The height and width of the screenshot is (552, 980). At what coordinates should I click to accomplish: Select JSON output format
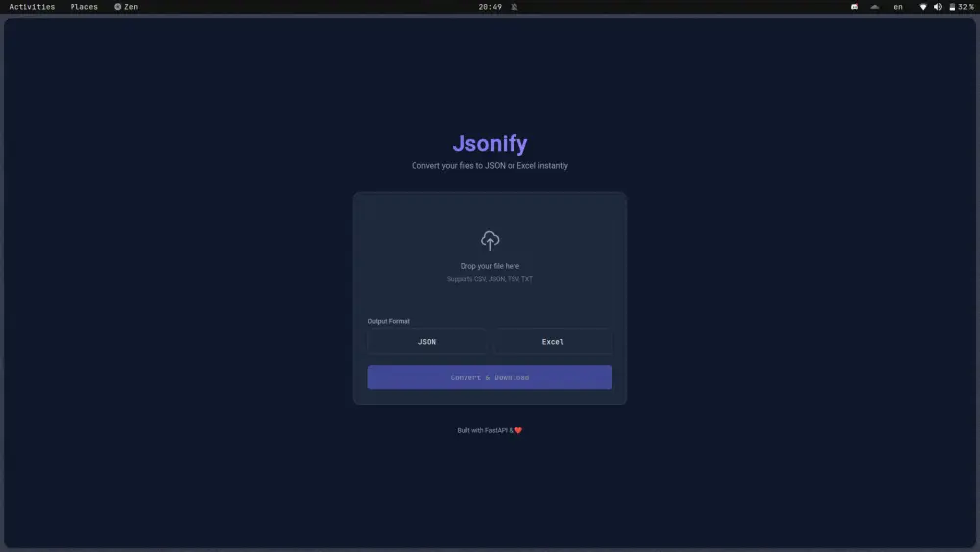coord(427,342)
